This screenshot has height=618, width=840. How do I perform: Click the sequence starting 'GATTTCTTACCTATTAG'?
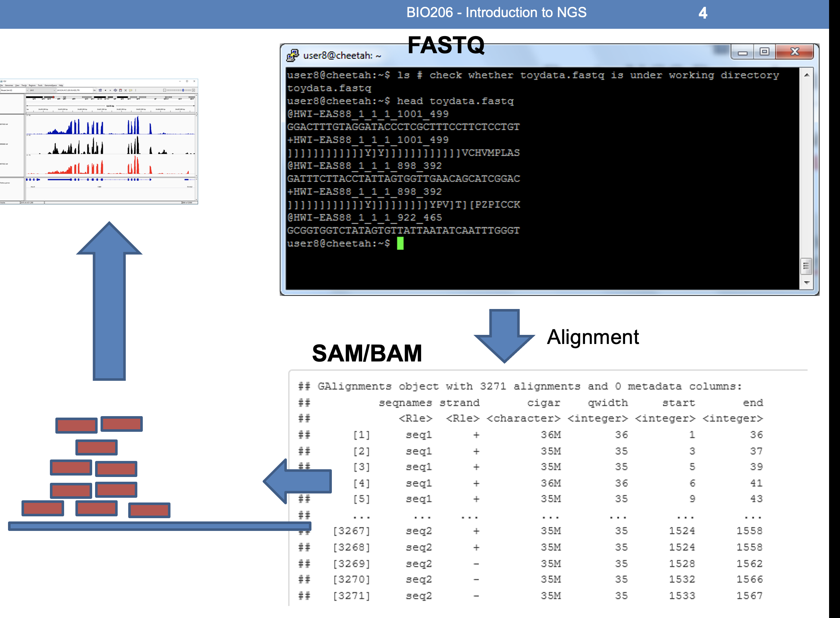403,179
